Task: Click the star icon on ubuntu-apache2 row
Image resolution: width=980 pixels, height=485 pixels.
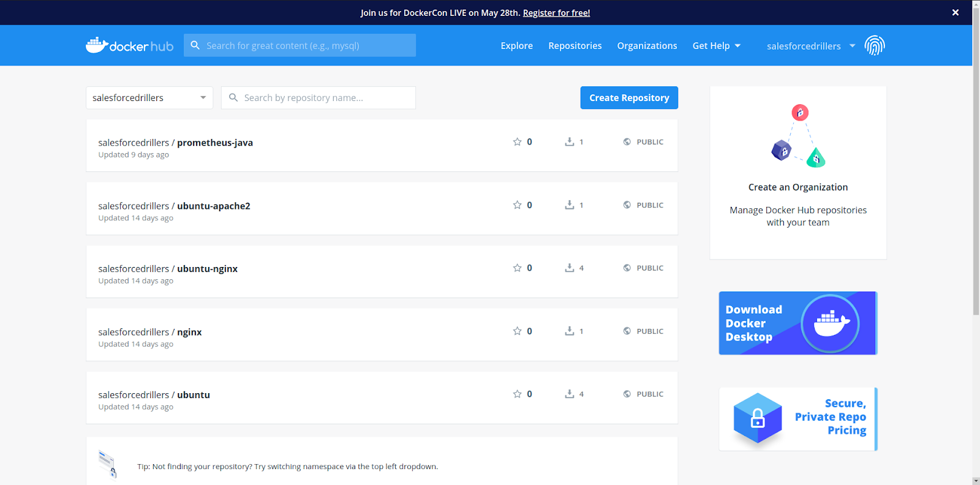Action: point(517,205)
